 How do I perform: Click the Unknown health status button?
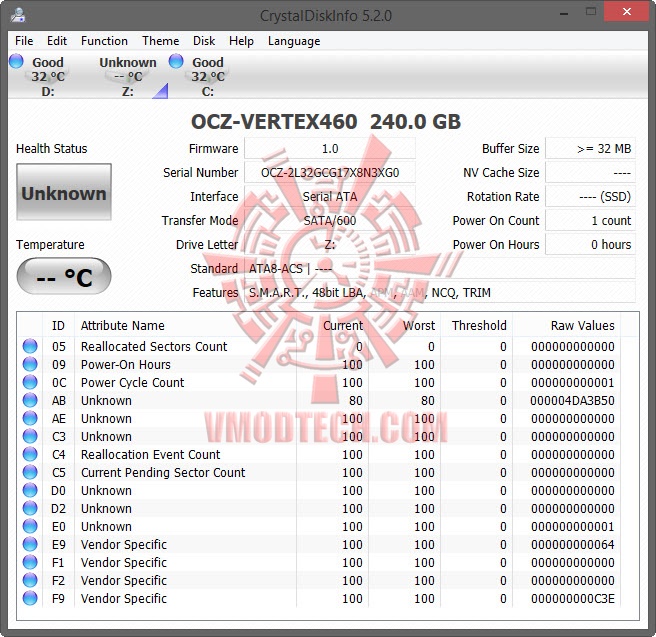click(64, 192)
